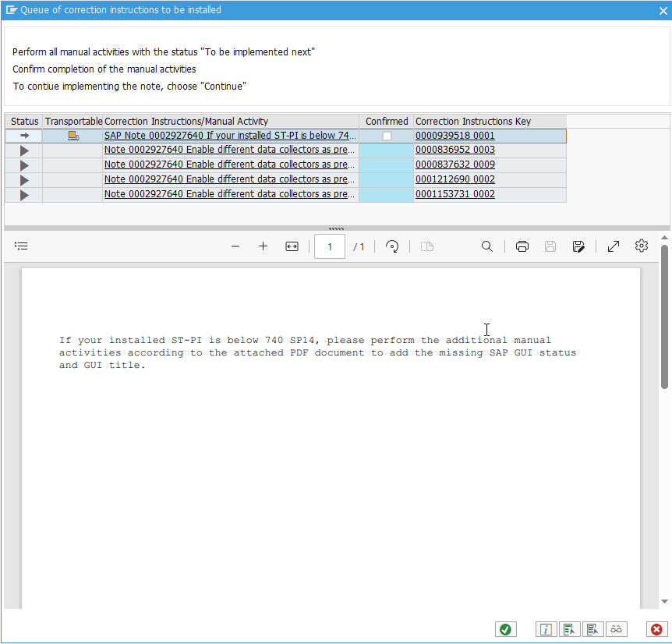This screenshot has height=644, width=672.
Task: Open correction instructions key 0000837632 0009
Action: coord(454,165)
